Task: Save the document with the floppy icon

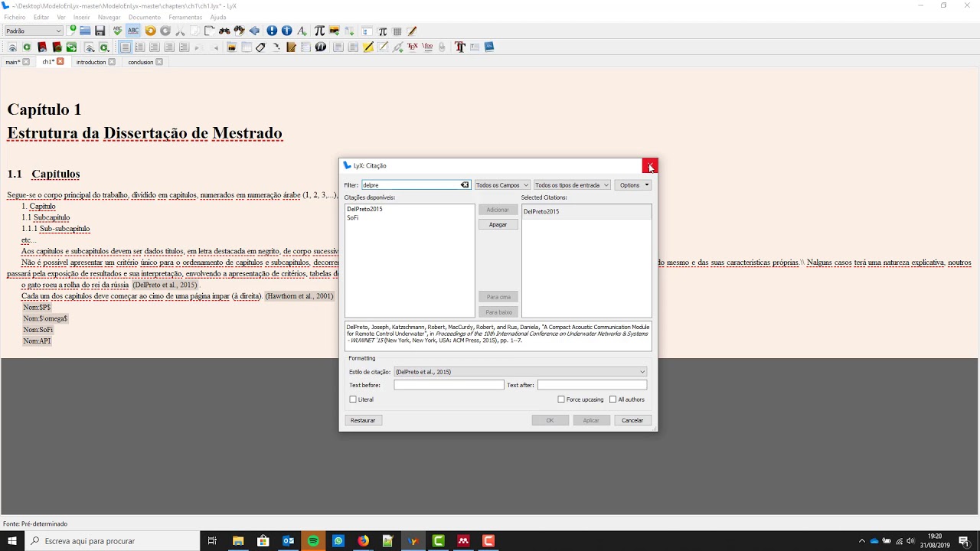Action: pos(100,31)
